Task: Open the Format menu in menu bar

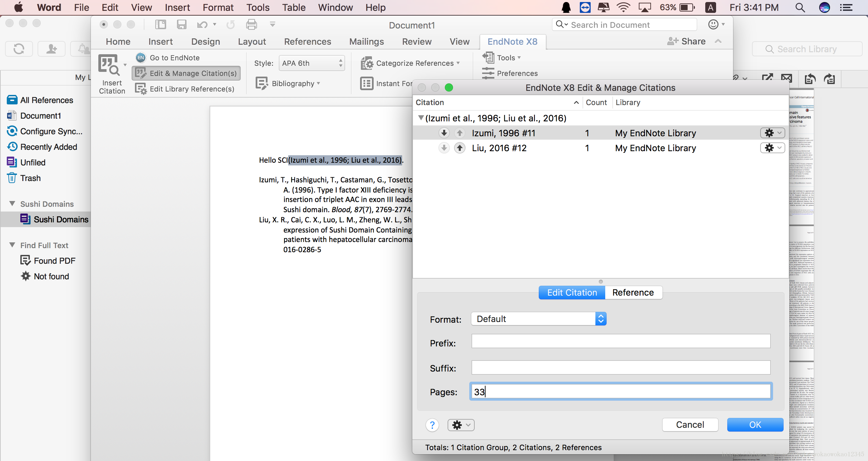Action: 218,7
